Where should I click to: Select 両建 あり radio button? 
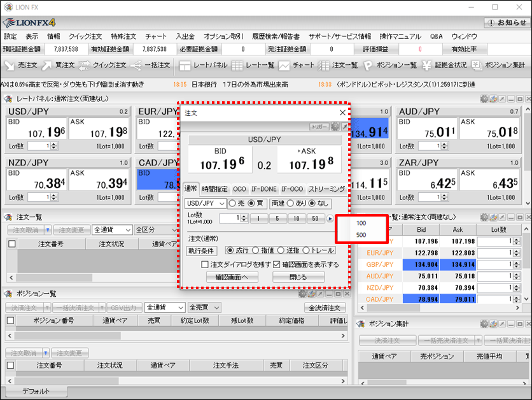coord(290,203)
